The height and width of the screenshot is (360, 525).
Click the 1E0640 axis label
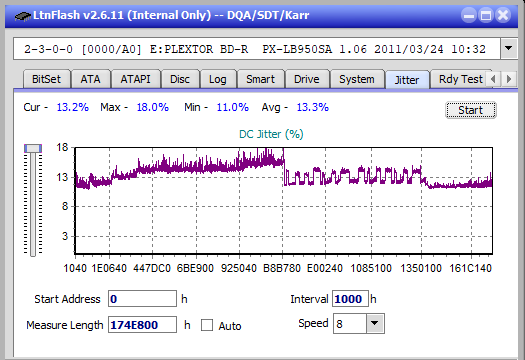click(109, 268)
